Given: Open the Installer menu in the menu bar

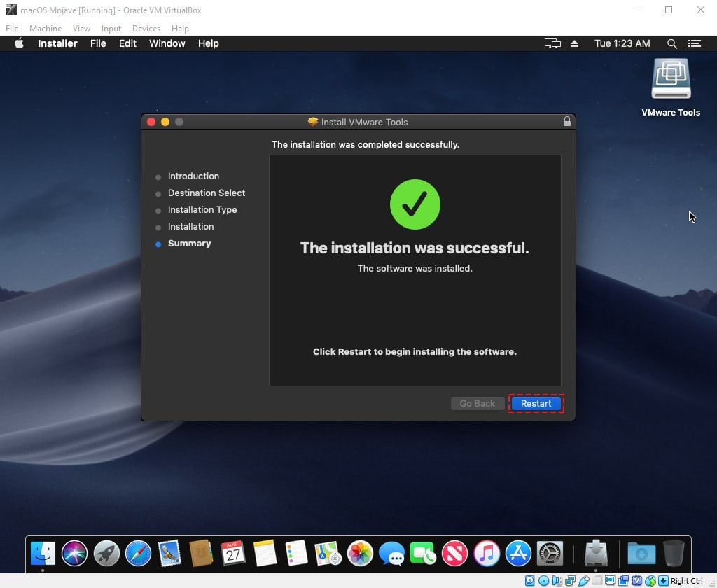Looking at the screenshot, I should tap(57, 43).
